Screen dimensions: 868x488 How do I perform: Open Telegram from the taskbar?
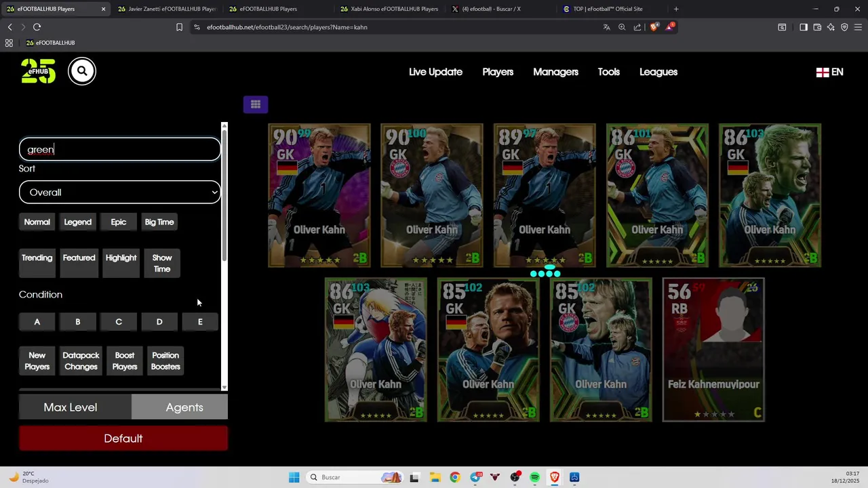(x=475, y=477)
